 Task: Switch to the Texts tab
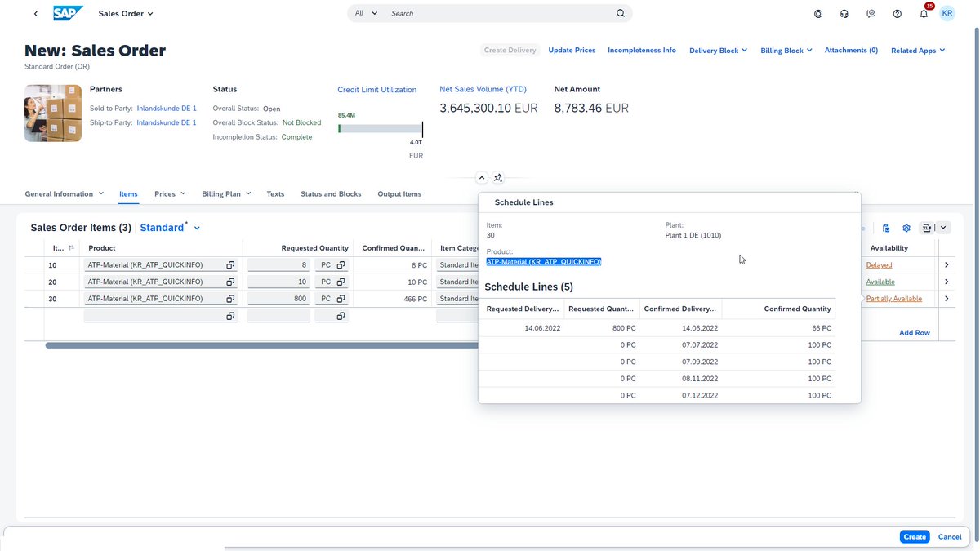(275, 194)
